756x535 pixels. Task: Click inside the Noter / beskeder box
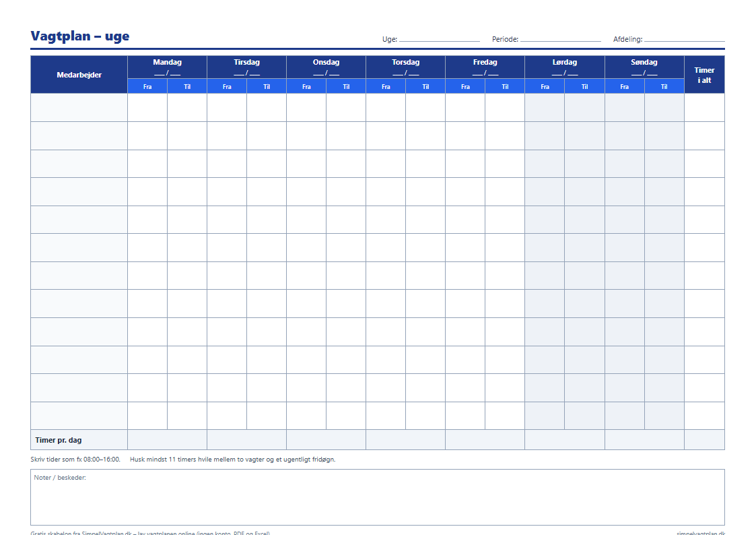(x=378, y=497)
